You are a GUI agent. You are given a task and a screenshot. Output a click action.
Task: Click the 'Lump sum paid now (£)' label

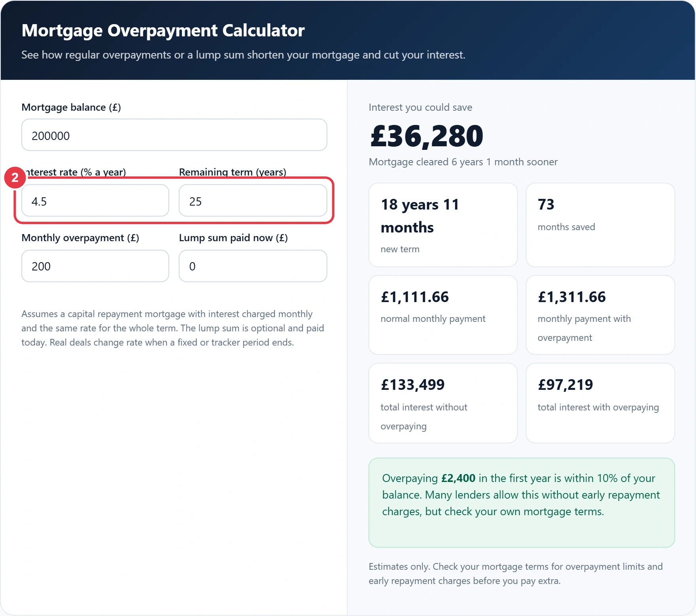pos(233,238)
